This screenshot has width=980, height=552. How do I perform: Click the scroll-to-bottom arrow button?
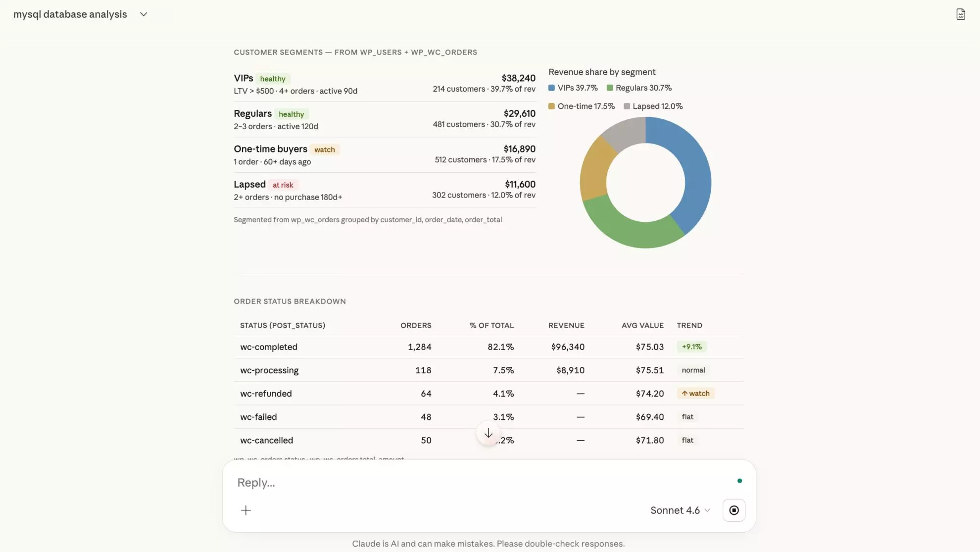point(489,433)
